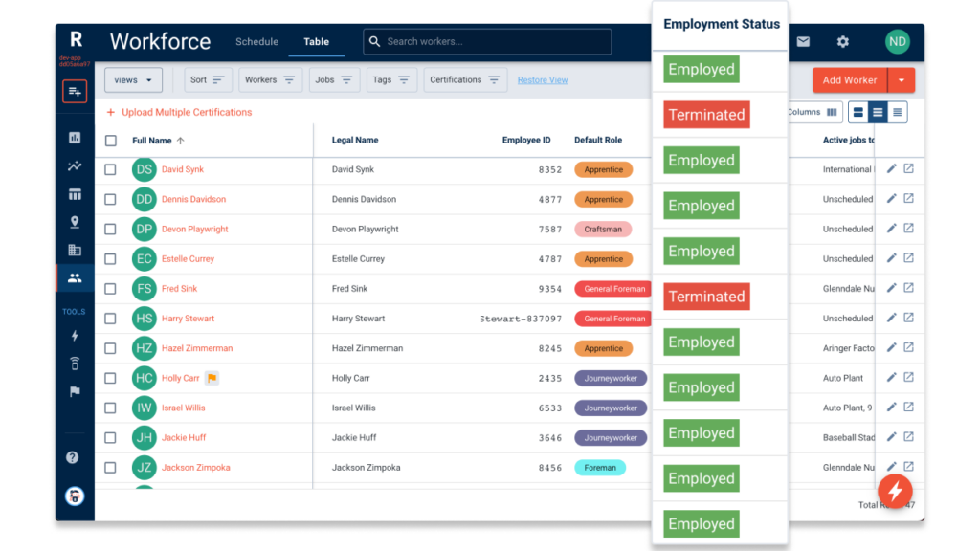Open the ND user avatar menu
This screenshot has width=980, height=551.
tap(898, 42)
